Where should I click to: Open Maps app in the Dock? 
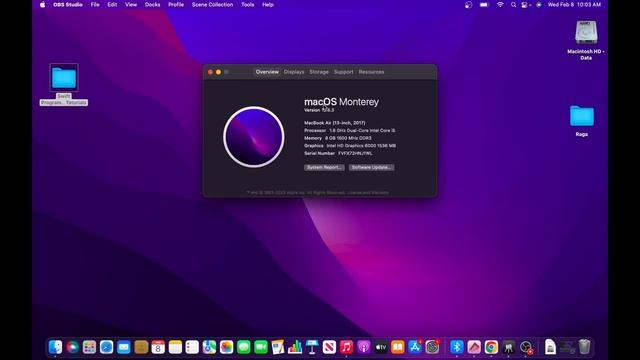209,347
